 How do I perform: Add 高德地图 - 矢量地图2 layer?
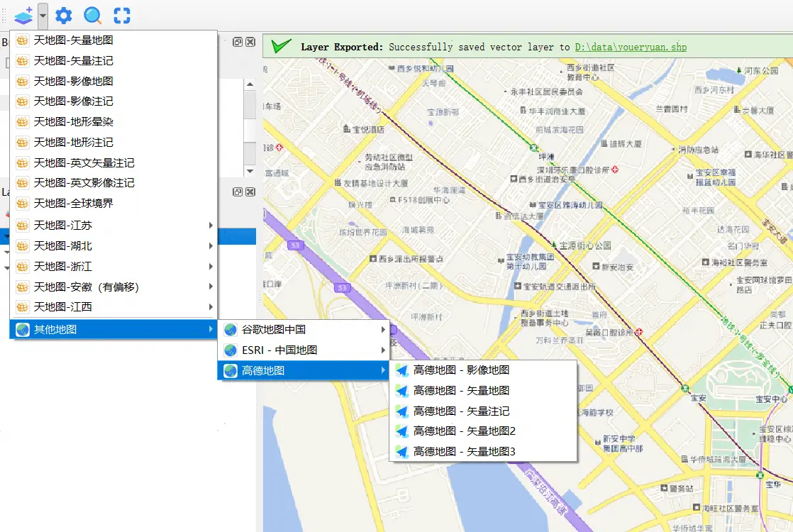click(x=483, y=431)
